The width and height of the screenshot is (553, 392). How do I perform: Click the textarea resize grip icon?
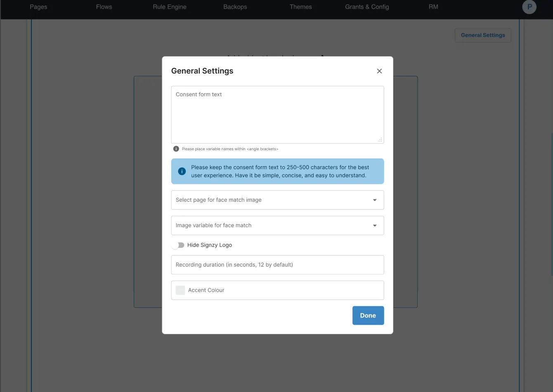pos(380,140)
